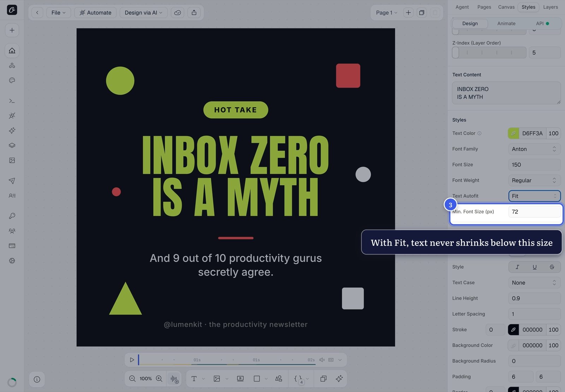
Task: Switch to the Pages tab
Action: pyautogui.click(x=484, y=7)
